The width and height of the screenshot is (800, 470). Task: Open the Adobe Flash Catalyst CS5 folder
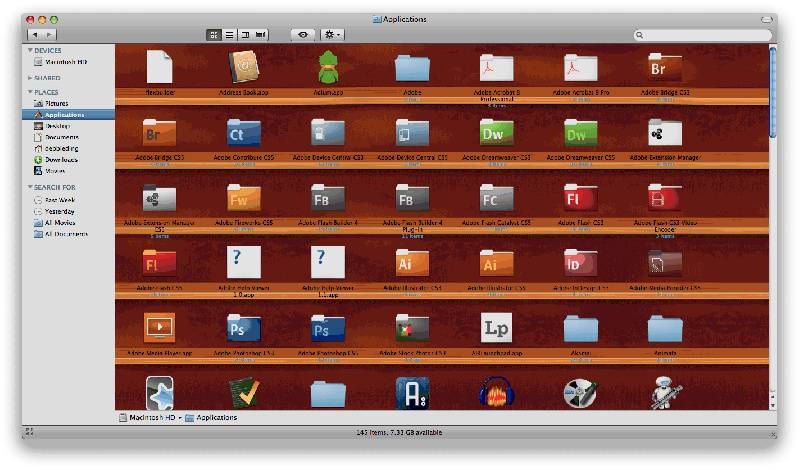point(497,197)
